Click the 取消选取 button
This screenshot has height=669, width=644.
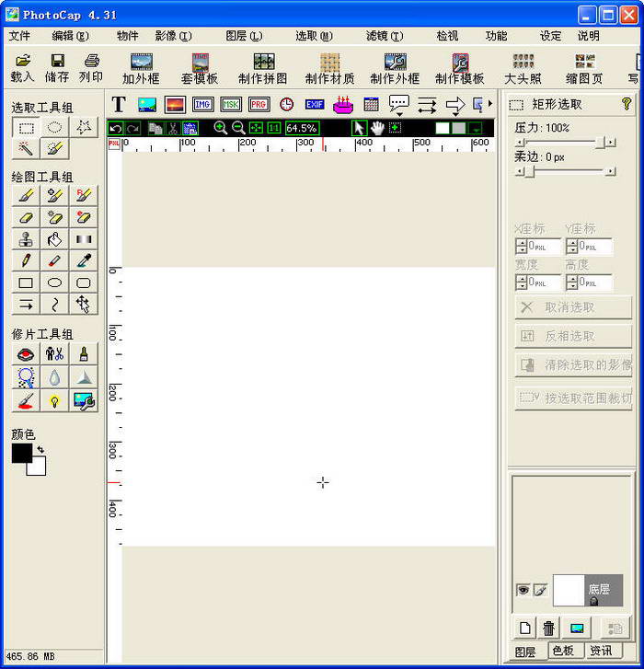point(573,307)
